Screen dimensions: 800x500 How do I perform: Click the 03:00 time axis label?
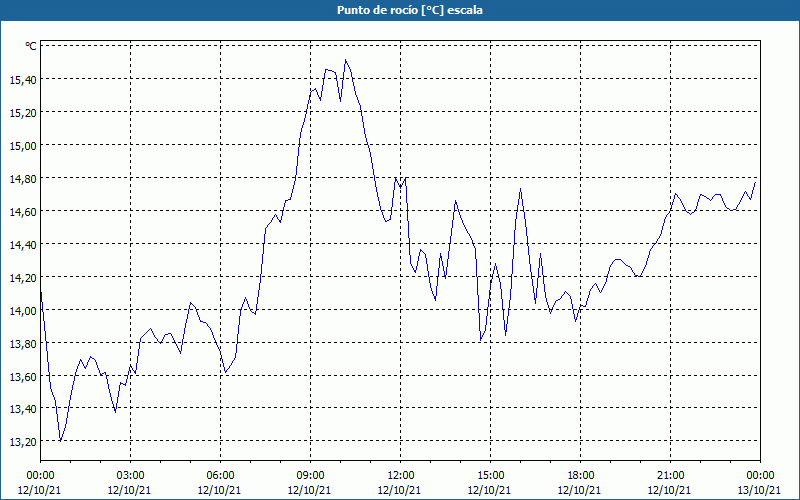click(x=130, y=476)
